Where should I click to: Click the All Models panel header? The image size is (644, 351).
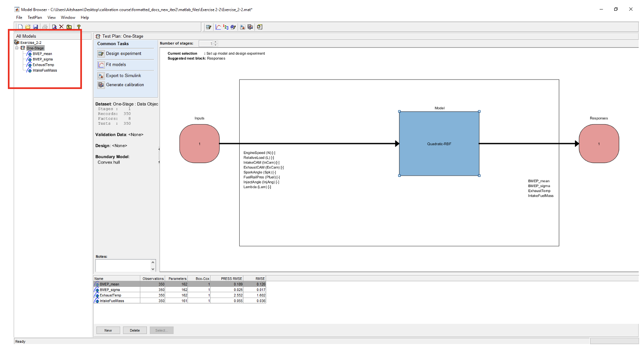pyautogui.click(x=53, y=36)
